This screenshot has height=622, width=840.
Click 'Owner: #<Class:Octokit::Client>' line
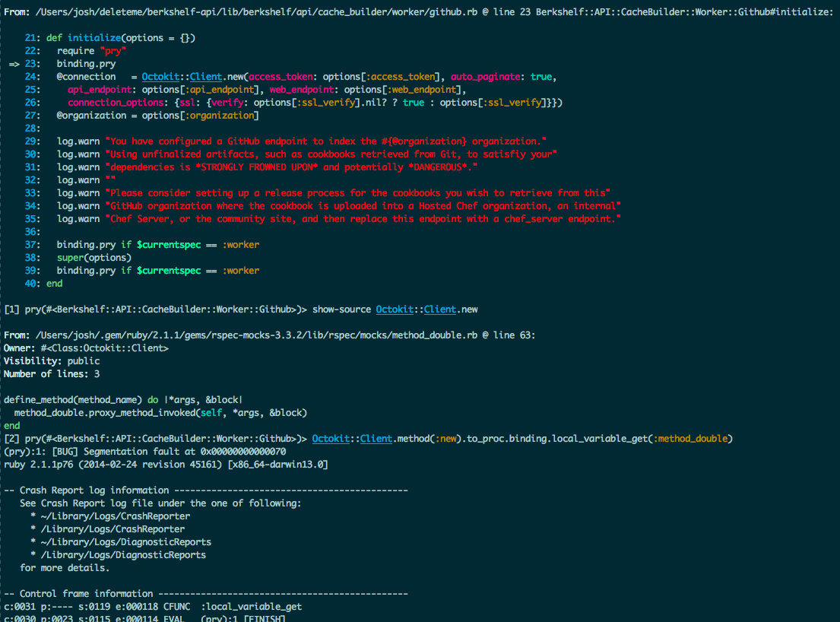pos(86,348)
